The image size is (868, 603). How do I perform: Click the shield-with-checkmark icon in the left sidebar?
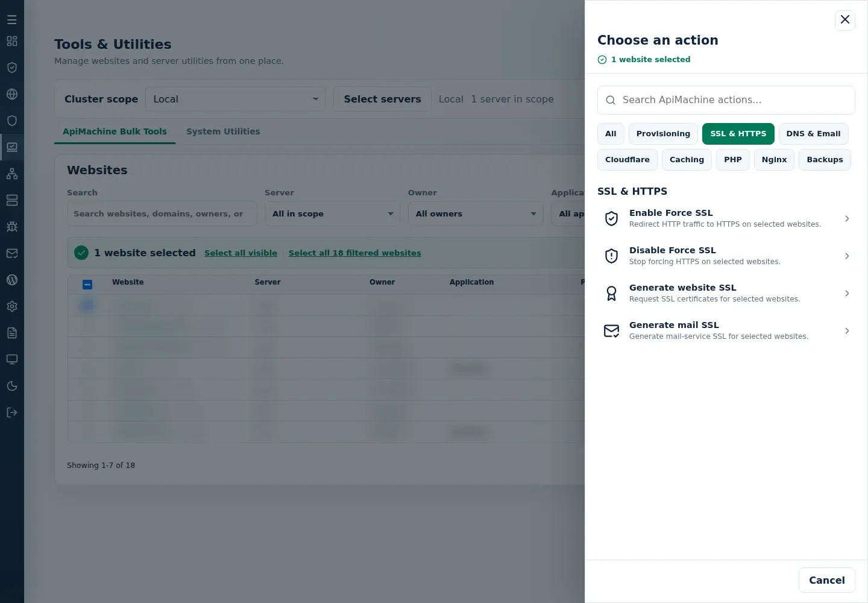pyautogui.click(x=12, y=68)
